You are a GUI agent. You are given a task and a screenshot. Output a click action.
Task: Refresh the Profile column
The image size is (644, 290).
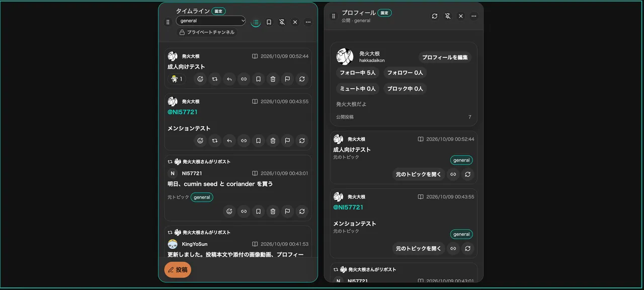click(x=435, y=16)
